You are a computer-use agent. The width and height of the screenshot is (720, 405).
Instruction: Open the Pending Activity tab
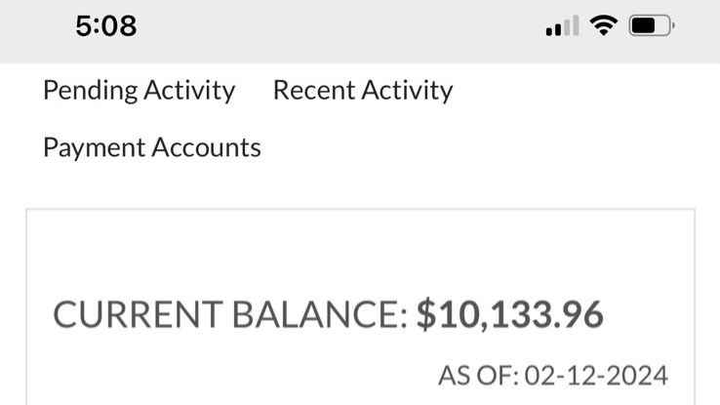pos(139,90)
